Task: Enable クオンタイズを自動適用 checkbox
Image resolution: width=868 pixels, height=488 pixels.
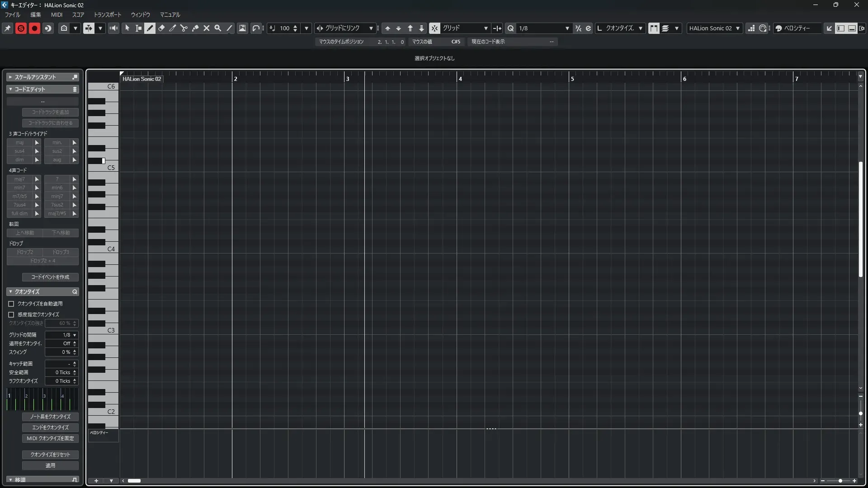Action: [x=11, y=304]
